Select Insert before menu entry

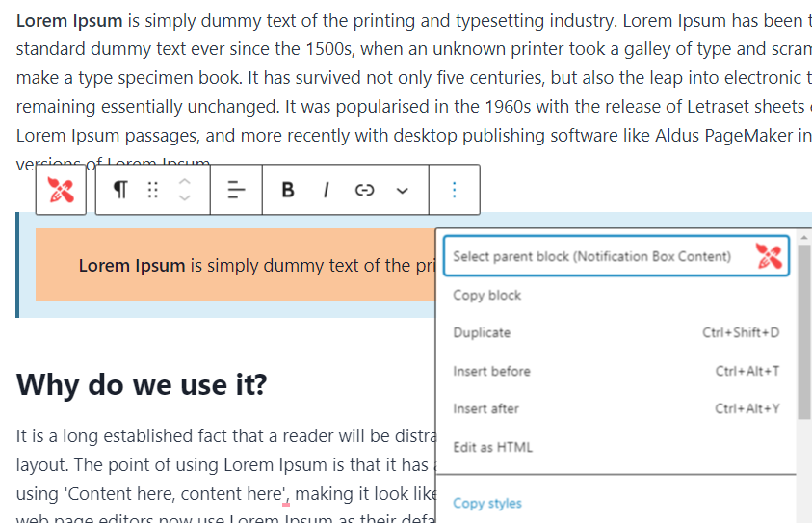pos(616,371)
